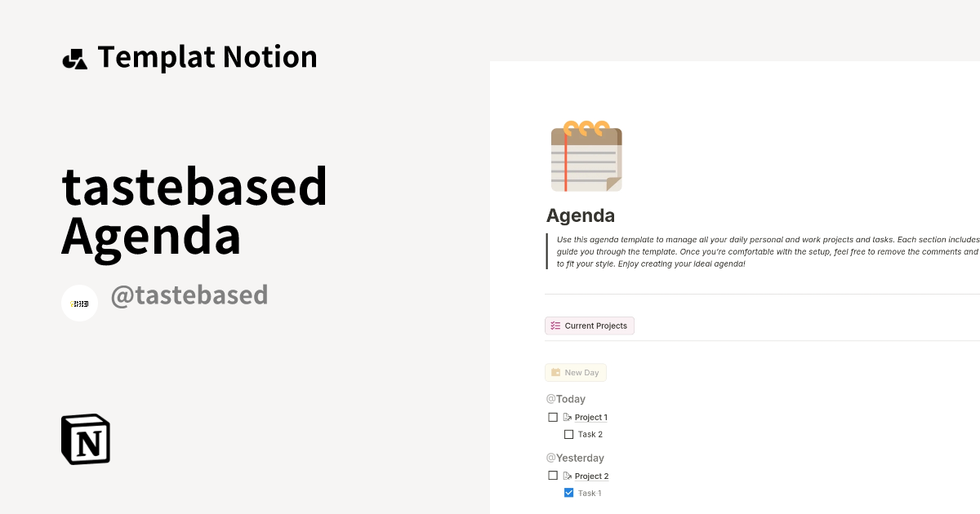The image size is (980, 514).
Task: Uncheck the completed Task 1 checkbox
Action: click(x=568, y=493)
